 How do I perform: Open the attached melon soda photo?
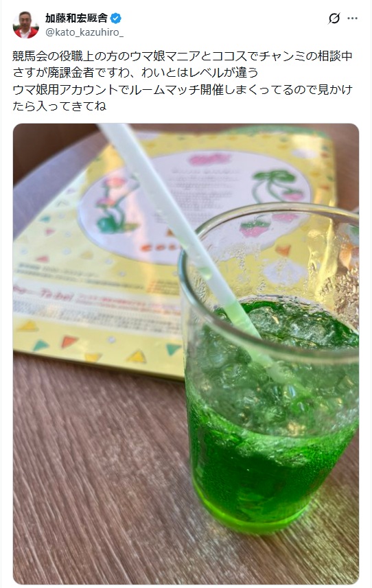click(186, 353)
